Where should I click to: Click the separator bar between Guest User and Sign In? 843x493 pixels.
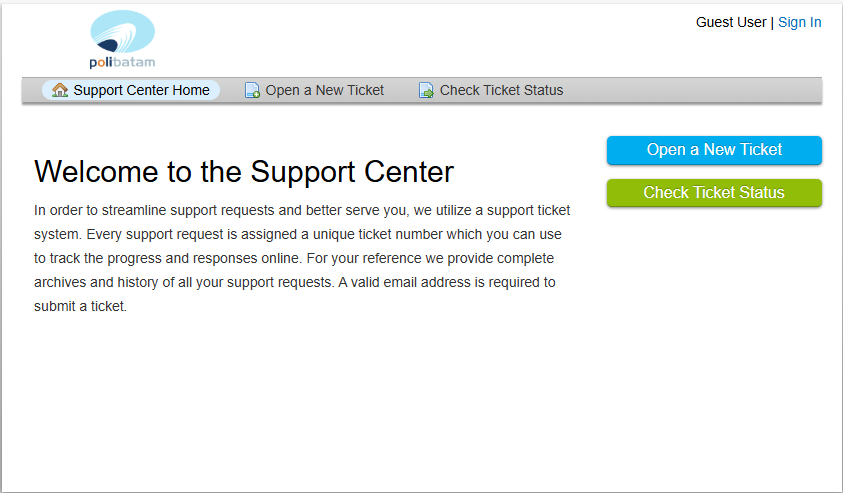coord(772,22)
